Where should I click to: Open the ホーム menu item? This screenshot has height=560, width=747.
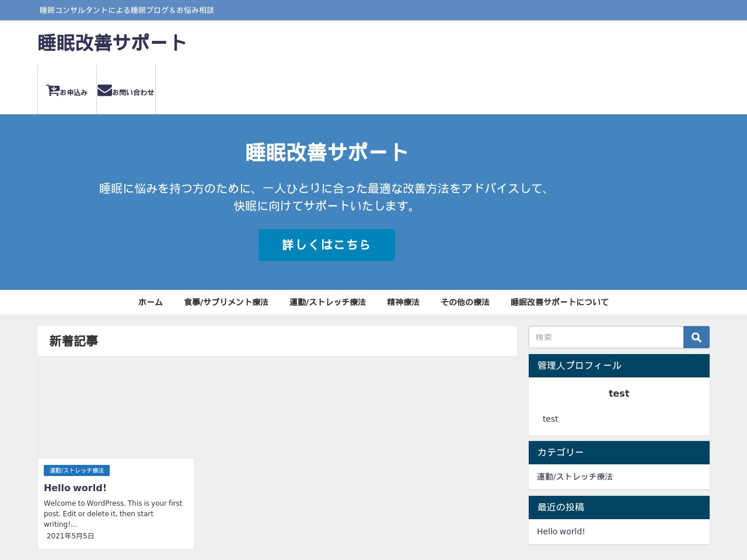(151, 302)
